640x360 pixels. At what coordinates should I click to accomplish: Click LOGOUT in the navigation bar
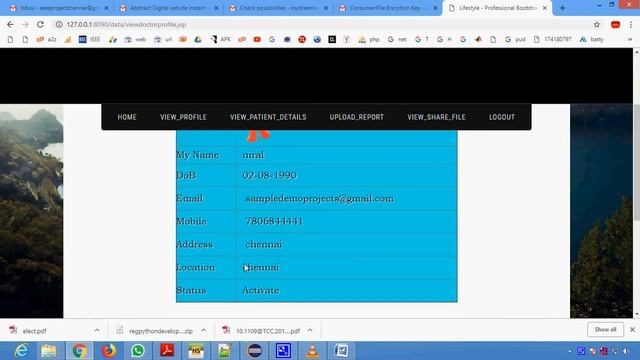(502, 117)
